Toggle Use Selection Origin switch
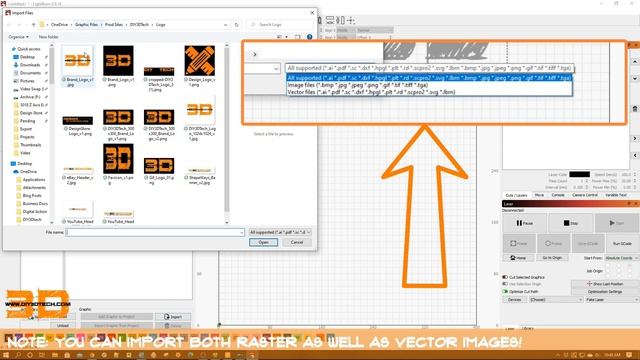 tap(505, 284)
